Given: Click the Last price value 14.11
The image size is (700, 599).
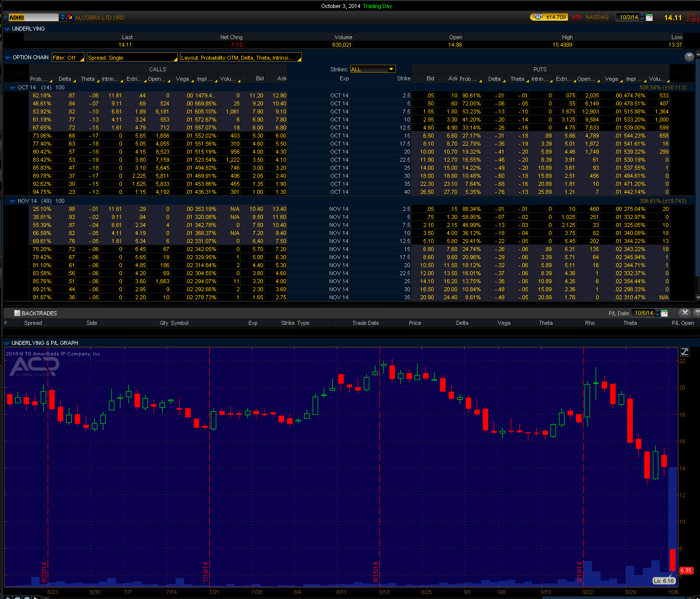Looking at the screenshot, I should pyautogui.click(x=125, y=45).
